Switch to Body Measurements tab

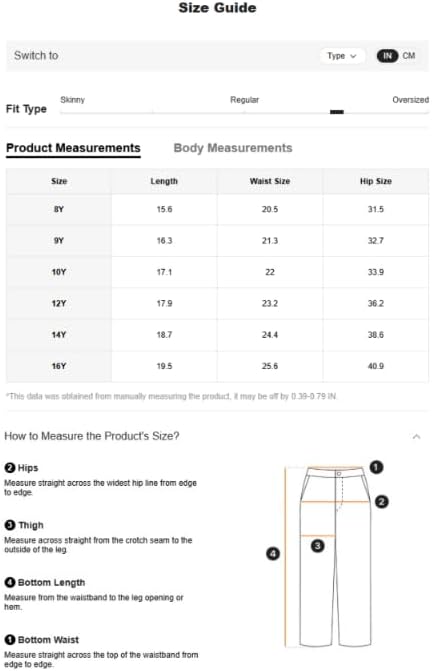coord(233,148)
